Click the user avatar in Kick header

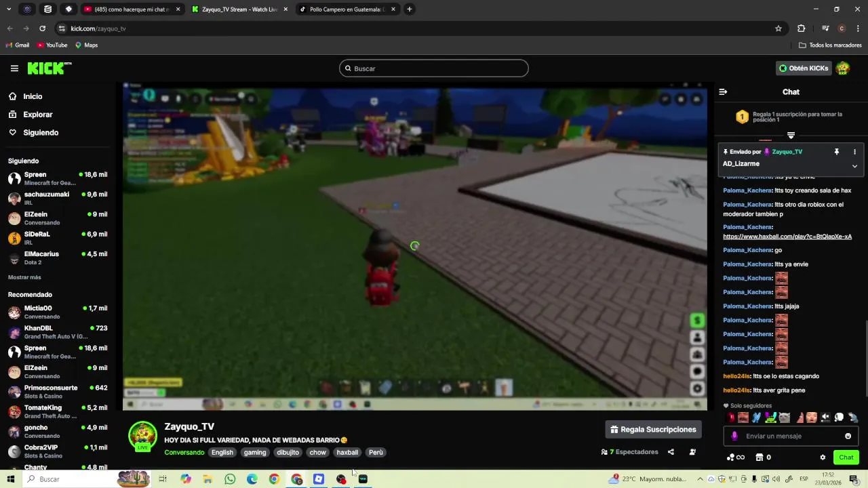coord(843,68)
